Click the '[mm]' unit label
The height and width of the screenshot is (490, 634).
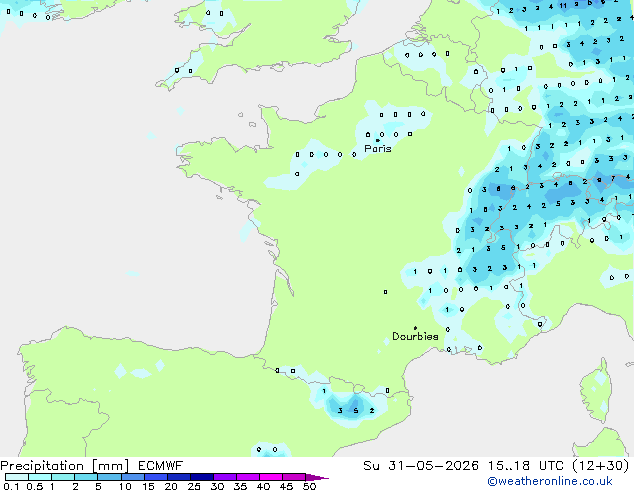110,466
